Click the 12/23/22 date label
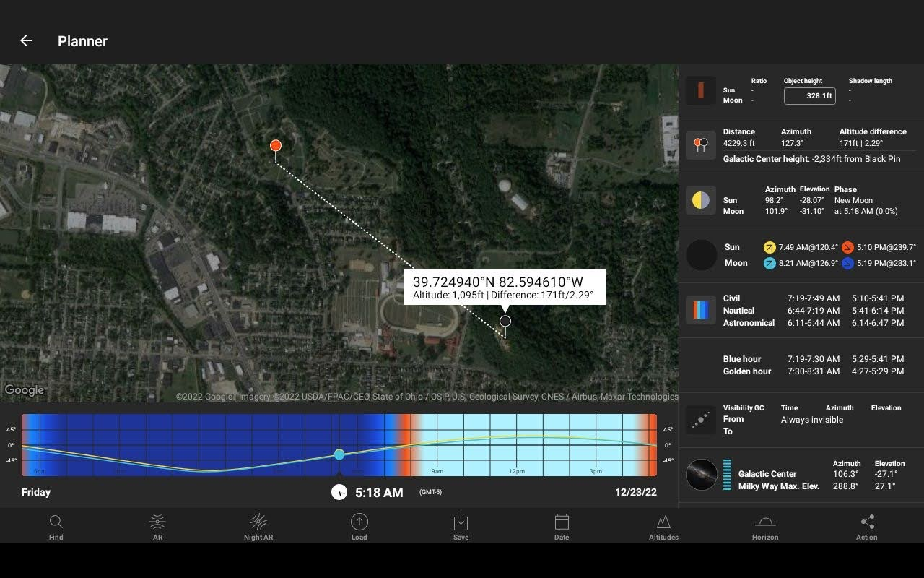Image resolution: width=924 pixels, height=578 pixels. [x=635, y=492]
